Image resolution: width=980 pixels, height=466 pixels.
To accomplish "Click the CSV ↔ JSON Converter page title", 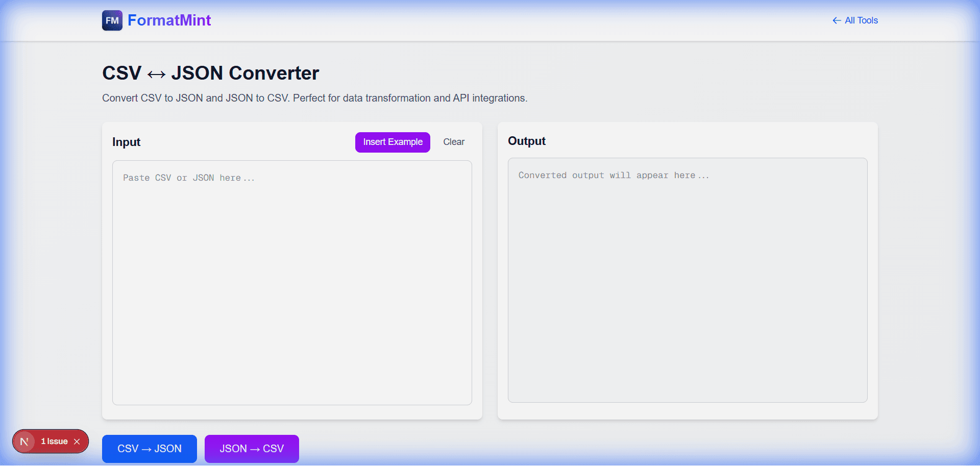I will coord(210,72).
